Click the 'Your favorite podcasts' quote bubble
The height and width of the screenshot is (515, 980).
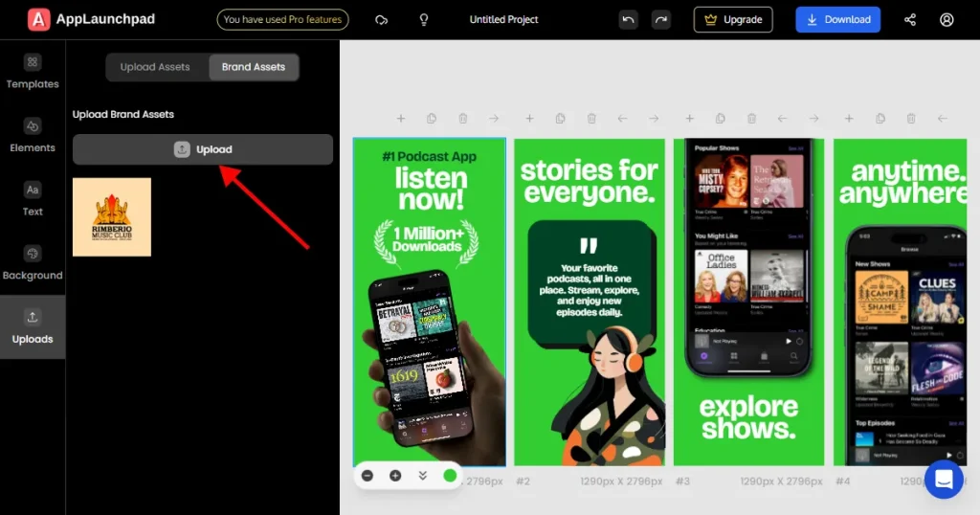pos(590,285)
